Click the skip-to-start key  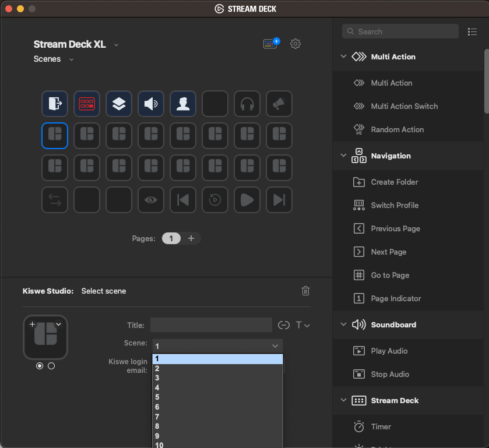click(183, 200)
